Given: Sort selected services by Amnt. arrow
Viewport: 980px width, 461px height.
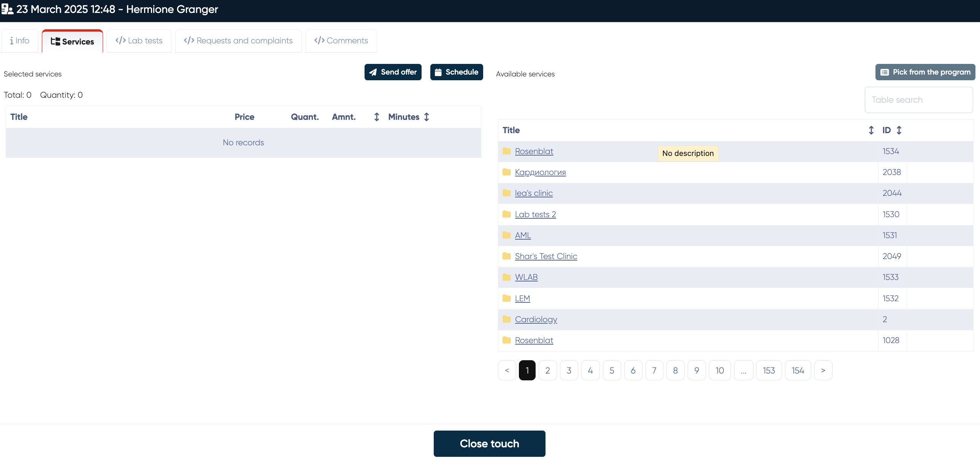Looking at the screenshot, I should point(376,117).
